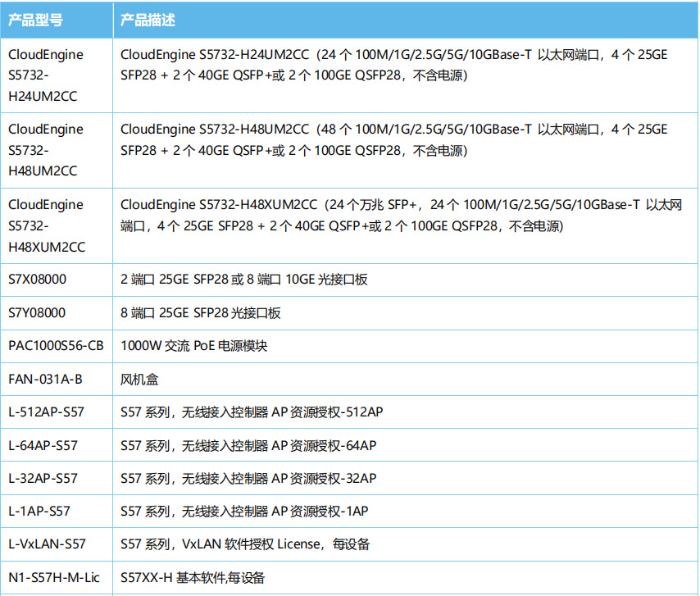The image size is (700, 596).
Task: Click the S57XX-H 基本软件,每设备 description
Action: pyautogui.click(x=193, y=578)
